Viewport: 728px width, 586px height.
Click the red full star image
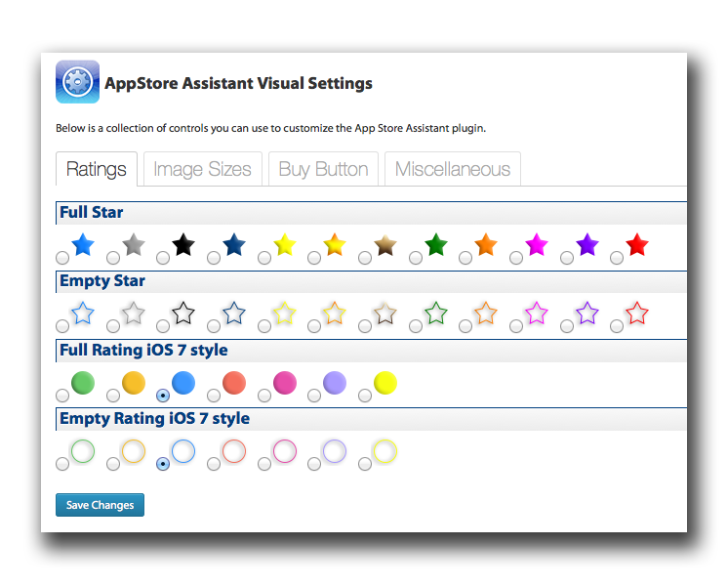[x=637, y=244]
